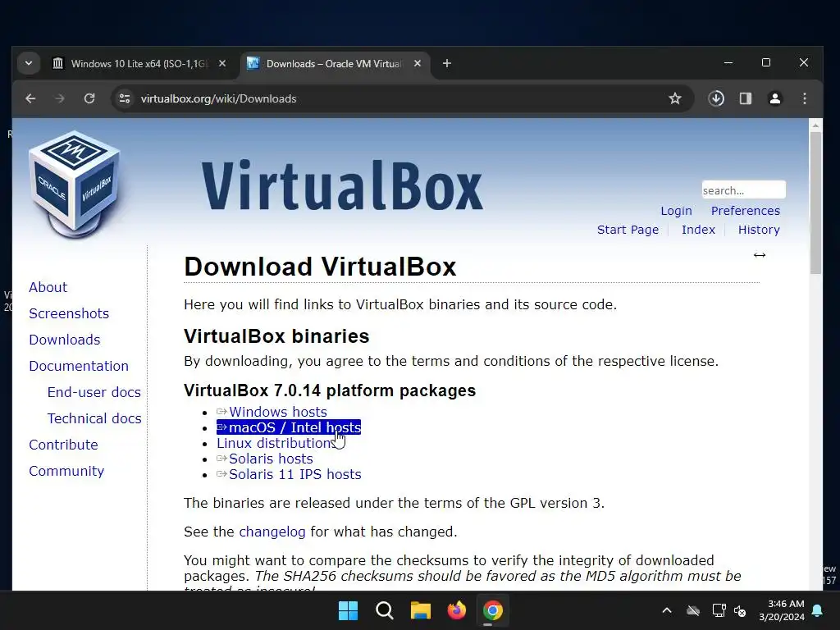Screen dimensions: 840x630
Task: Close the Windows 10 Lite x64 tab
Action: 222,64
